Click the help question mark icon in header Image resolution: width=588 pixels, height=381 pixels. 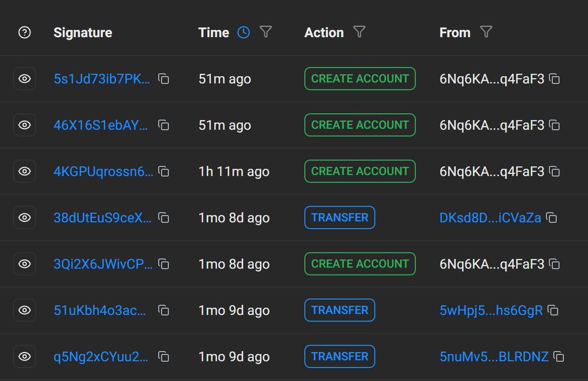pyautogui.click(x=24, y=33)
